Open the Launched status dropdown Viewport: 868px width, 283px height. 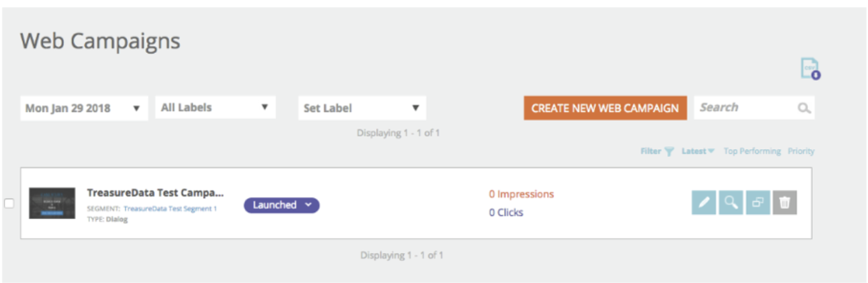281,205
